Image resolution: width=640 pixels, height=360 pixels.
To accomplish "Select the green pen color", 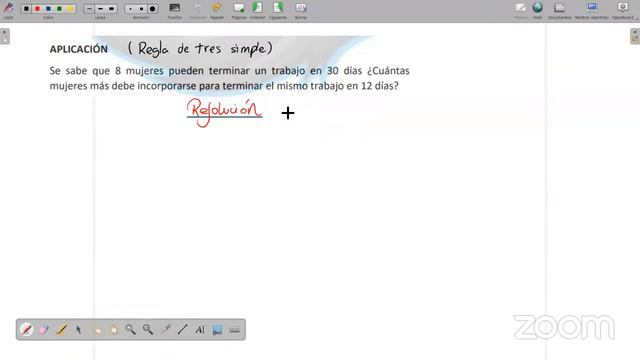I will [59, 9].
